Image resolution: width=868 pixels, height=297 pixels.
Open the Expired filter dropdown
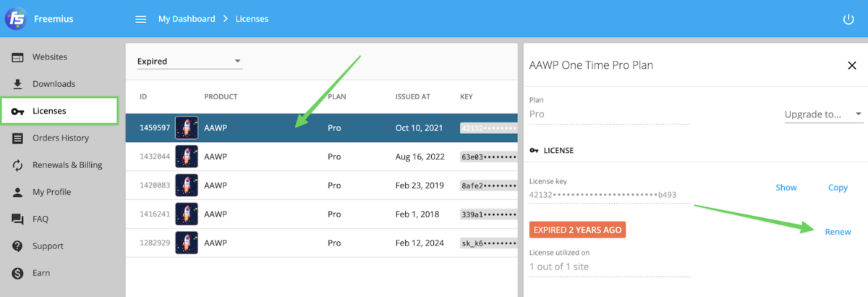190,62
